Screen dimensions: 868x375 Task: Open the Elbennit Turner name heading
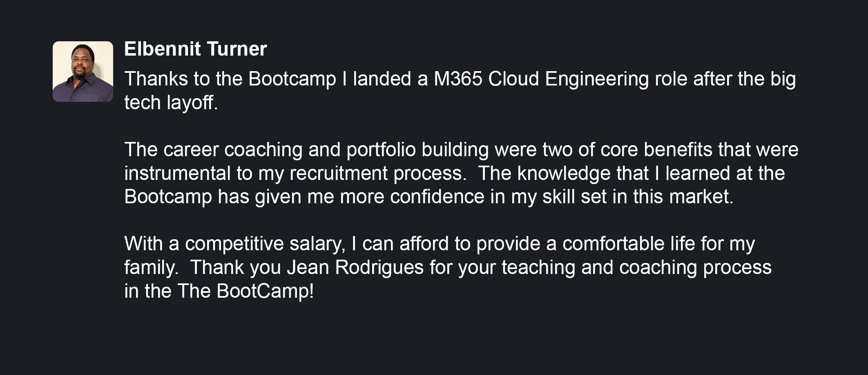pos(195,49)
